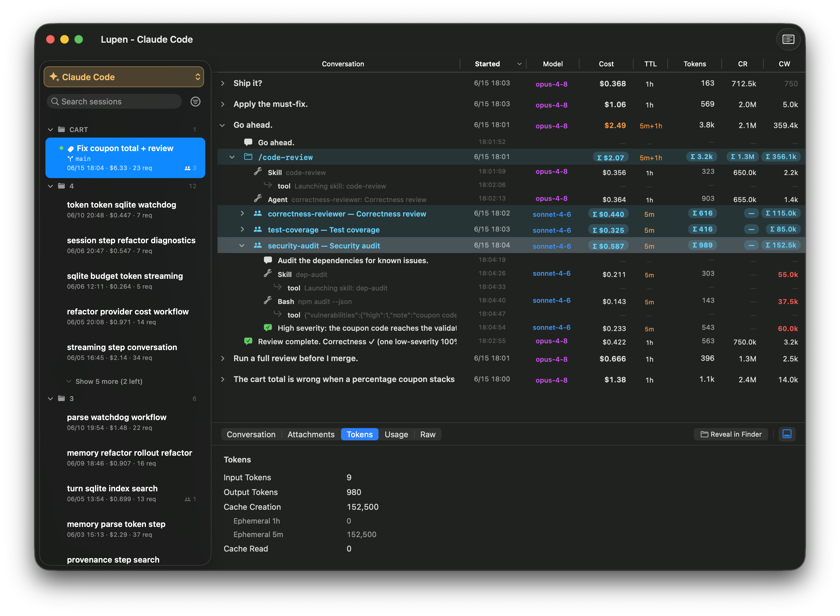The height and width of the screenshot is (616, 840).
Task: Click the 60.0k red CW value
Action: 787,329
